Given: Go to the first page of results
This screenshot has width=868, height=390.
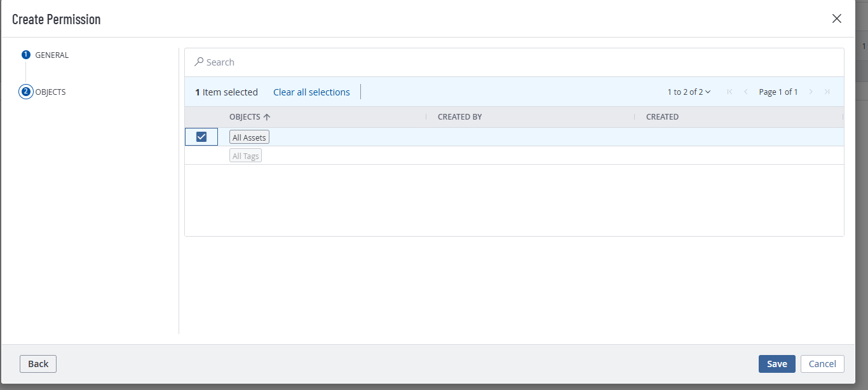Looking at the screenshot, I should click(729, 92).
